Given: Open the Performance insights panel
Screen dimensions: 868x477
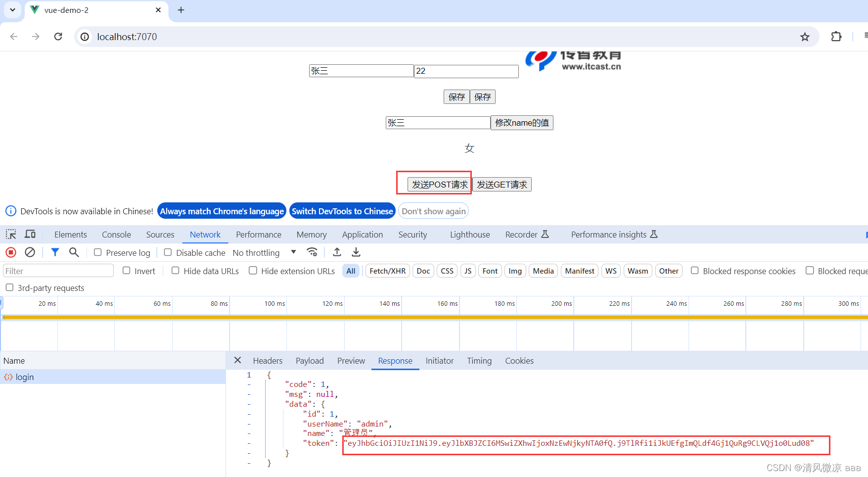Looking at the screenshot, I should (614, 235).
